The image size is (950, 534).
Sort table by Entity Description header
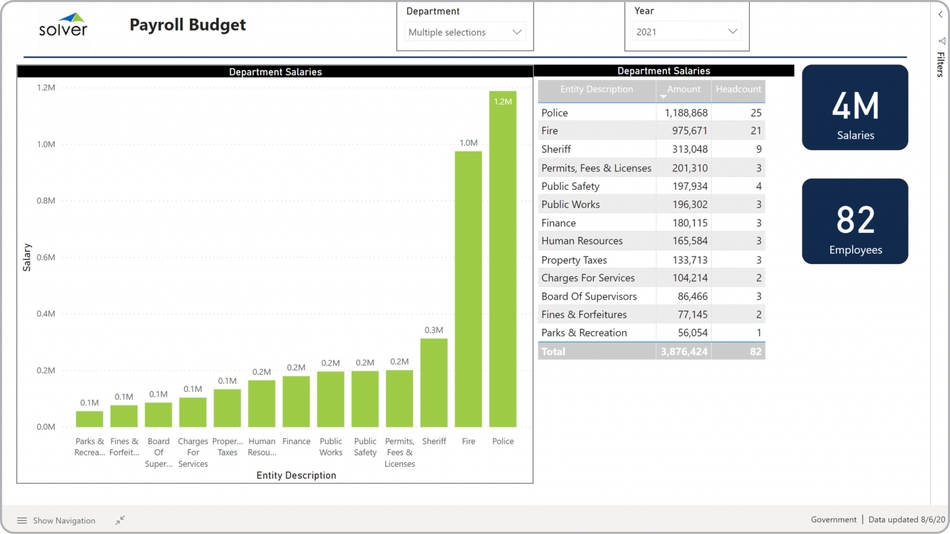[x=597, y=90]
